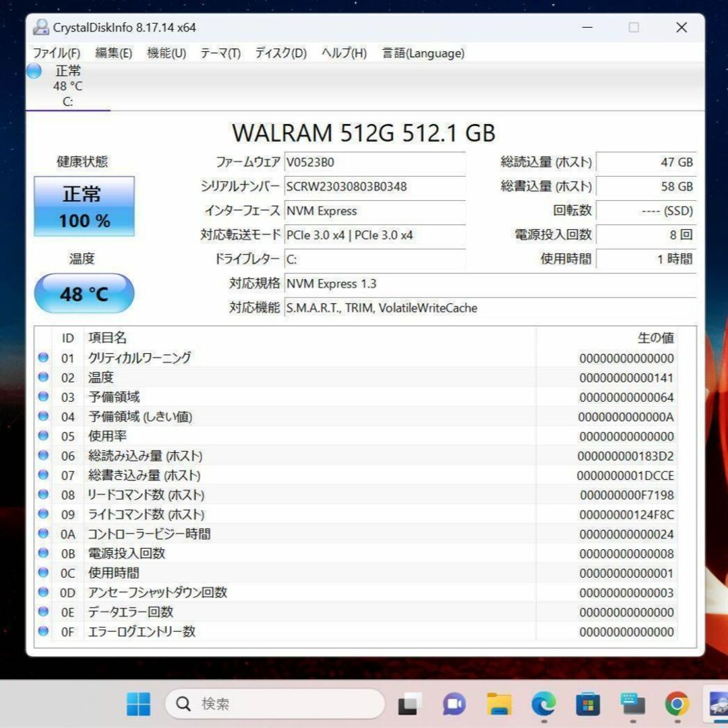The width and height of the screenshot is (728, 728).
Task: Click the CrystalDiskInfo title bar icon
Action: [41, 28]
